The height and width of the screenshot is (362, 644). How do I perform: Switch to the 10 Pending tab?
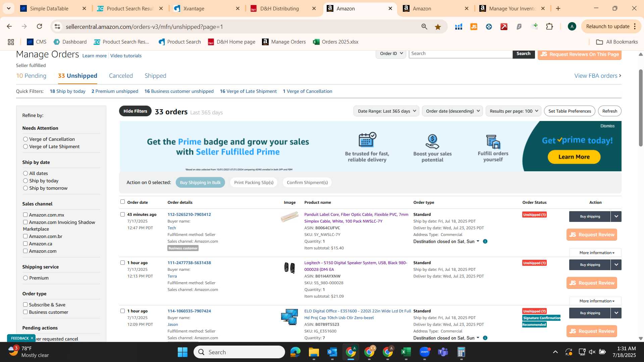pyautogui.click(x=31, y=76)
